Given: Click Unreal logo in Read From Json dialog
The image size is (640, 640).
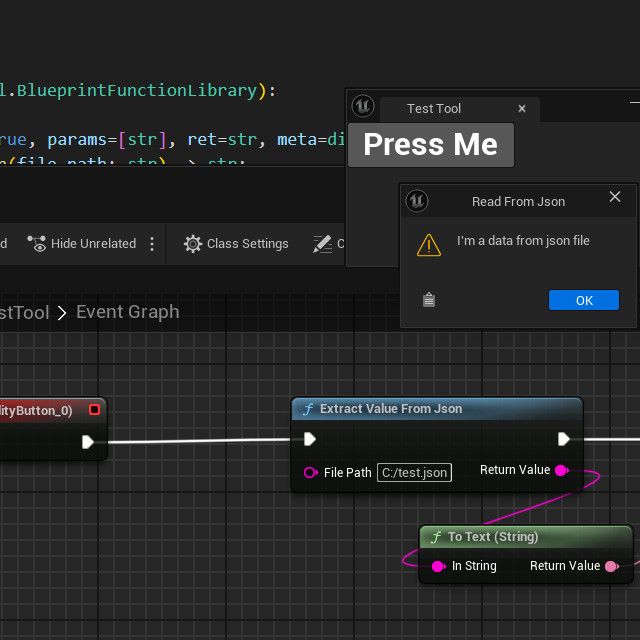Looking at the screenshot, I should (x=417, y=201).
